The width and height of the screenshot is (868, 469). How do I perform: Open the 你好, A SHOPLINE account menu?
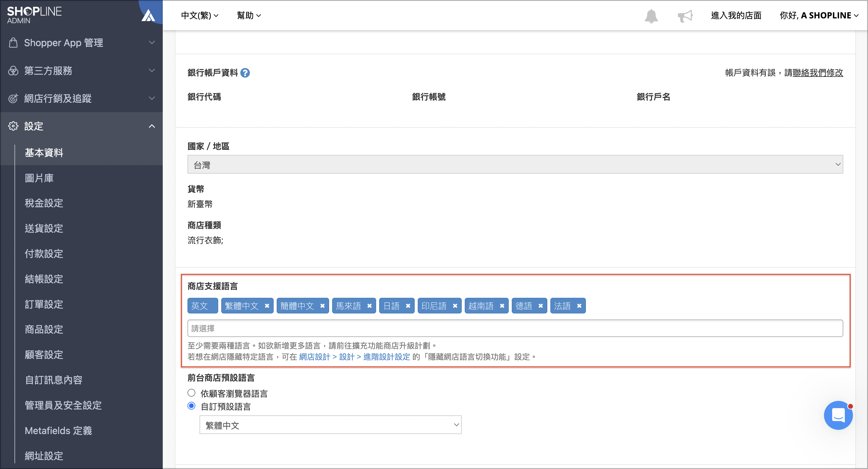[x=819, y=15]
